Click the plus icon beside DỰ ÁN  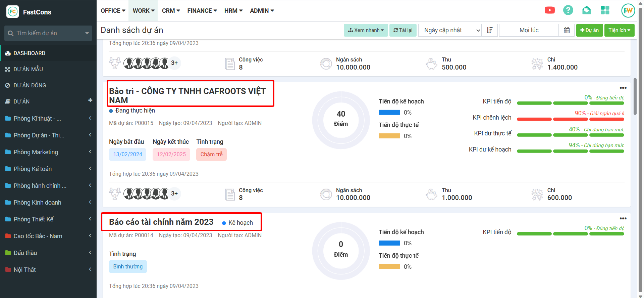click(x=90, y=100)
